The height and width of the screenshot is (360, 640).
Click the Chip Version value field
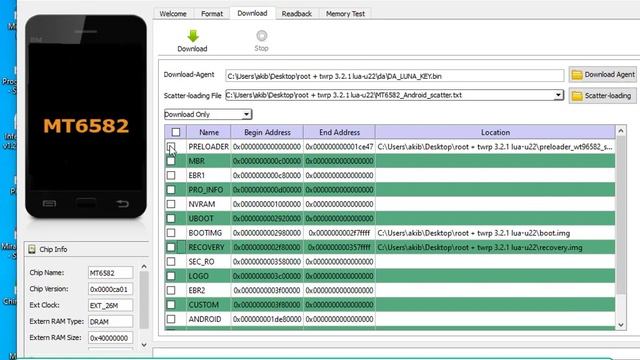tap(110, 289)
